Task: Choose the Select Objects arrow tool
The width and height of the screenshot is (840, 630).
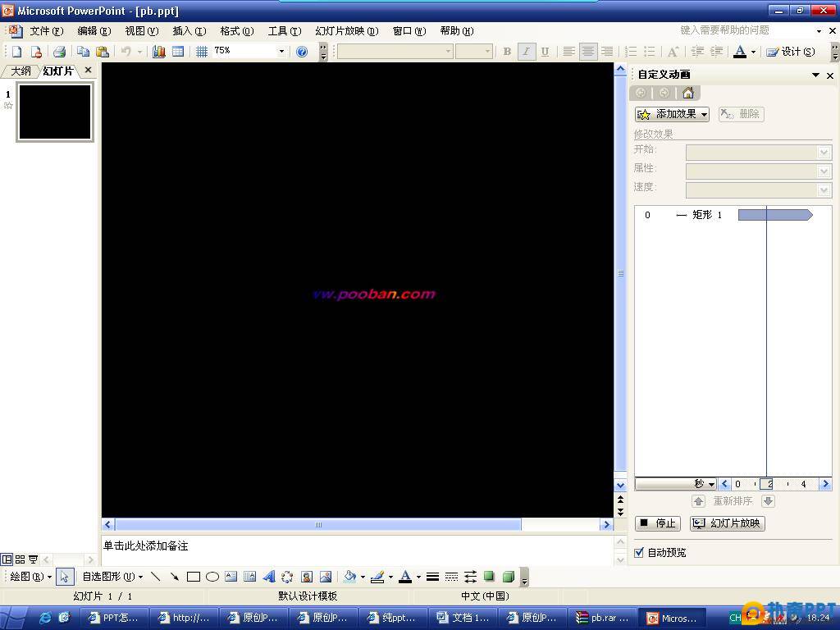Action: click(64, 577)
